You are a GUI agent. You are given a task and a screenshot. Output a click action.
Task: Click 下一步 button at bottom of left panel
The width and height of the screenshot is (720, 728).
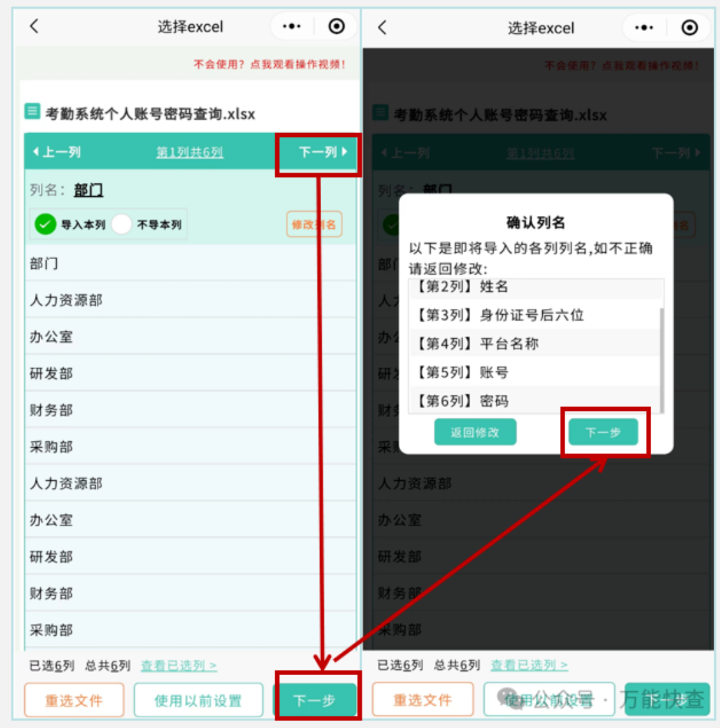click(315, 700)
